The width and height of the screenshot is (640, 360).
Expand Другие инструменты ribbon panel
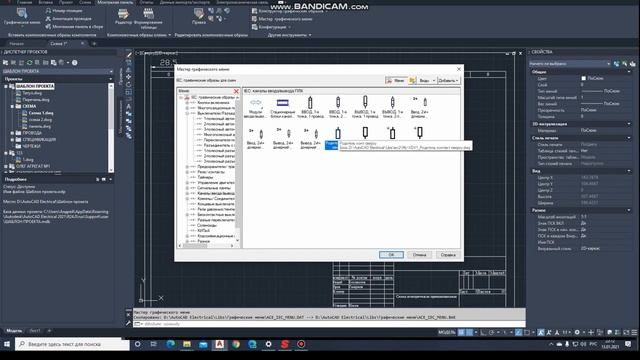click(289, 35)
